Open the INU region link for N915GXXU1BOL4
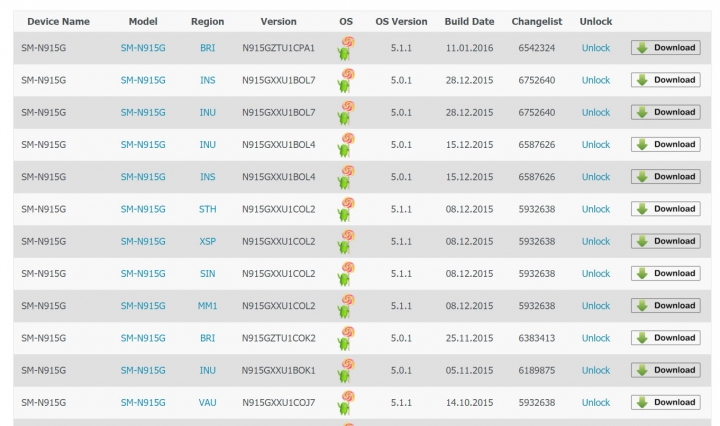Image resolution: width=720 pixels, height=426 pixels. (208, 145)
